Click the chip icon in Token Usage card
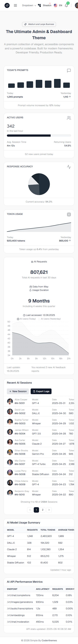Image resolution: width=78 pixels, height=644 pixels. (69, 214)
